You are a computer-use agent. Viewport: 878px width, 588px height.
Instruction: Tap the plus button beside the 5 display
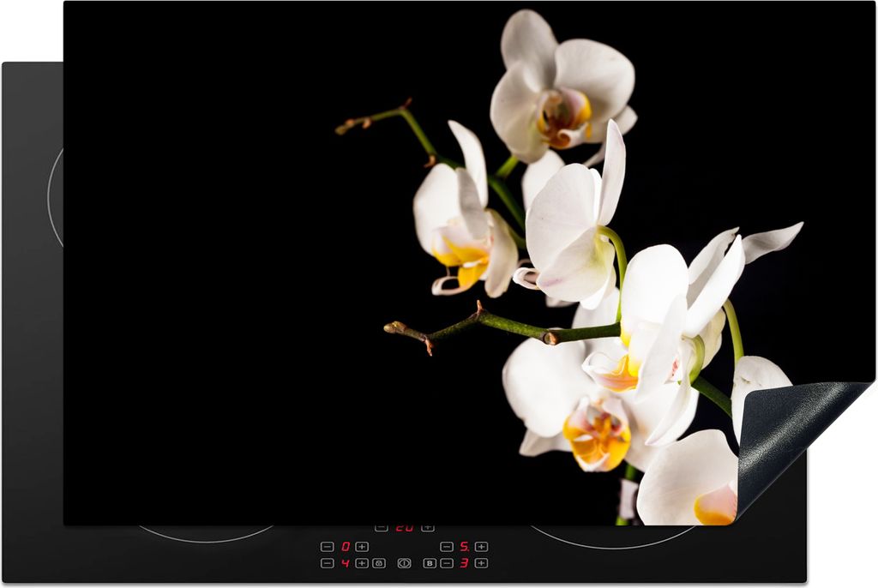pos(481,547)
